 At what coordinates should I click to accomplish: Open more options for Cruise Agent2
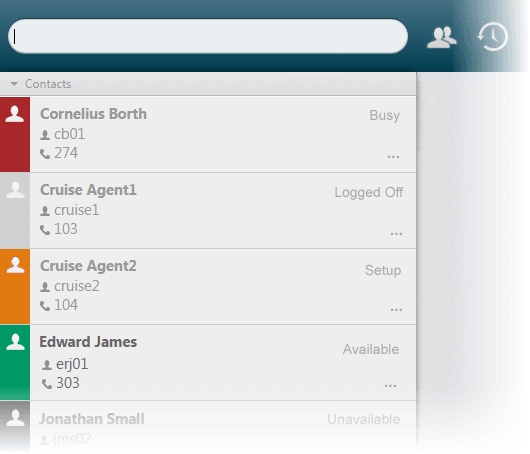tap(396, 310)
